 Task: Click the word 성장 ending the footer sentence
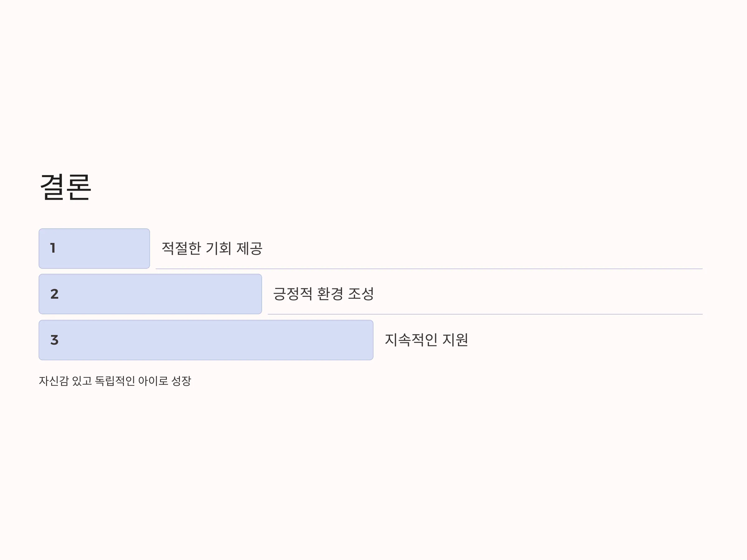pos(181,381)
